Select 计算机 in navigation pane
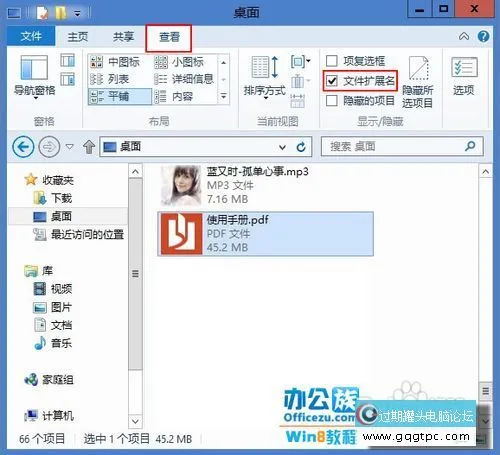 [x=49, y=416]
